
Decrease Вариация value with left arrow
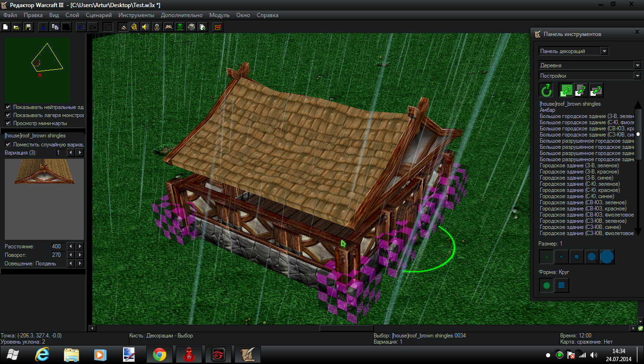coord(71,153)
